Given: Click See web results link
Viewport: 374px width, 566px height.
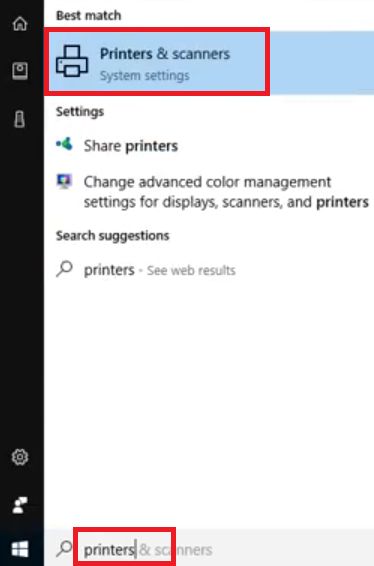Looking at the screenshot, I should point(191,270).
